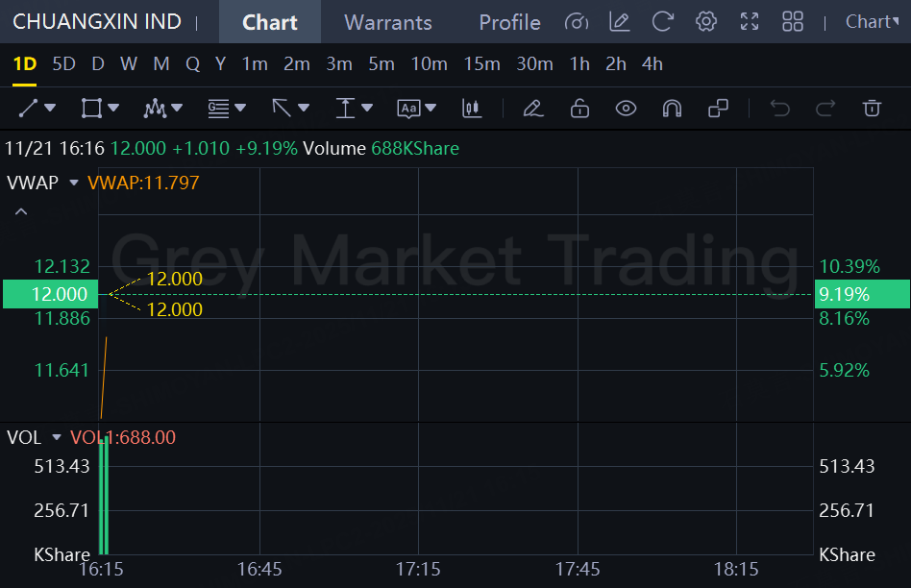This screenshot has width=911, height=588.
Task: Delete all drawings with trash icon
Action: [x=872, y=109]
